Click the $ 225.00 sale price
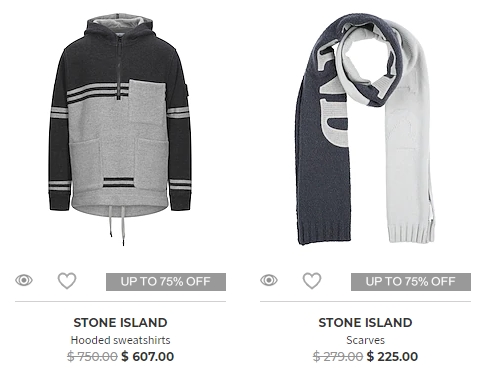This screenshot has height=368, width=492. pos(392,356)
